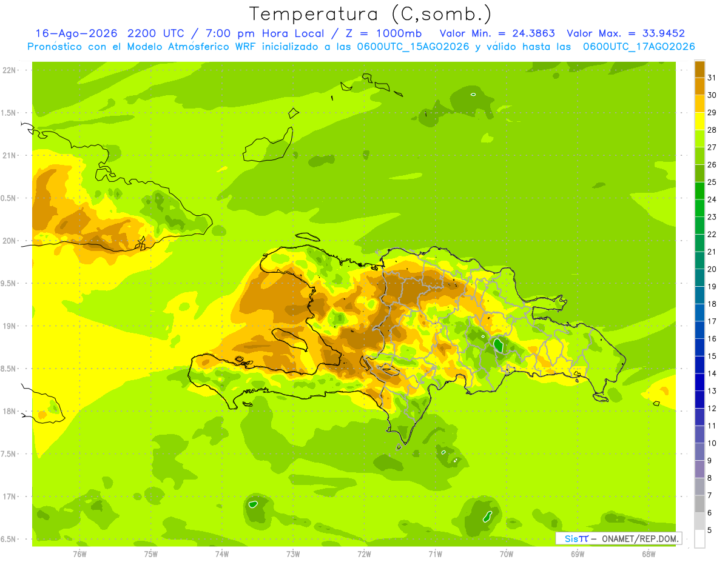Screen dimensions: 728x562
Task: Click the "18N" latitude label
Action: pyautogui.click(x=8, y=412)
